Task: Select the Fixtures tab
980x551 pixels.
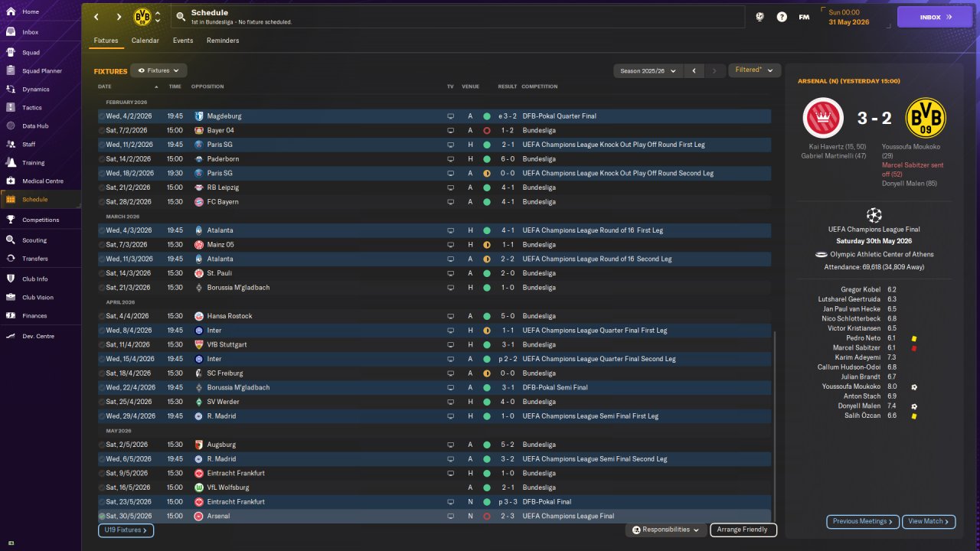Action: [106, 41]
